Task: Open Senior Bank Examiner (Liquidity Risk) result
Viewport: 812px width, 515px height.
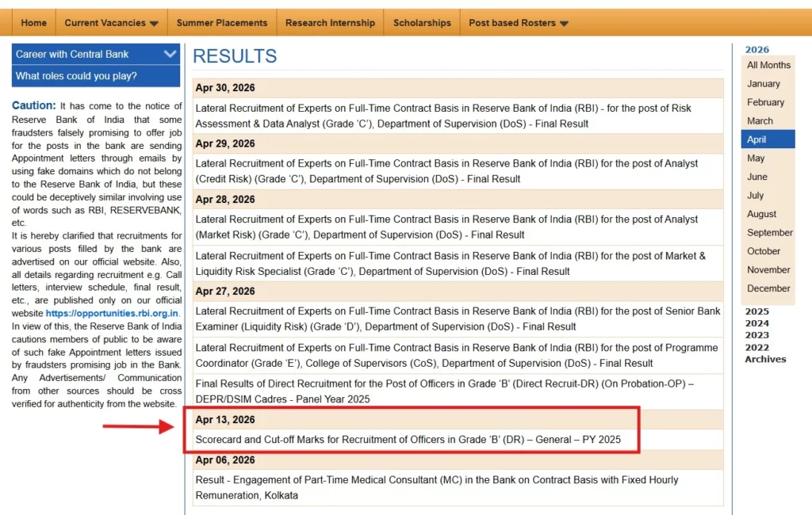Action: click(x=458, y=319)
